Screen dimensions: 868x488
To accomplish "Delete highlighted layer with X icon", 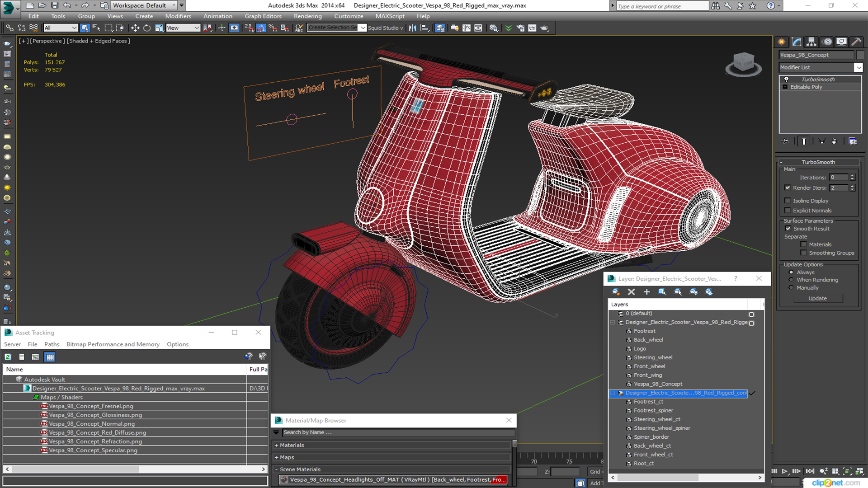I will pos(631,292).
